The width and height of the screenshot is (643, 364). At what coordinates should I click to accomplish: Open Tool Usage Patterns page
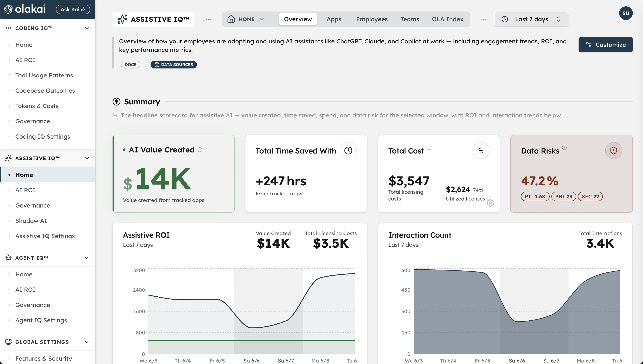(x=44, y=75)
